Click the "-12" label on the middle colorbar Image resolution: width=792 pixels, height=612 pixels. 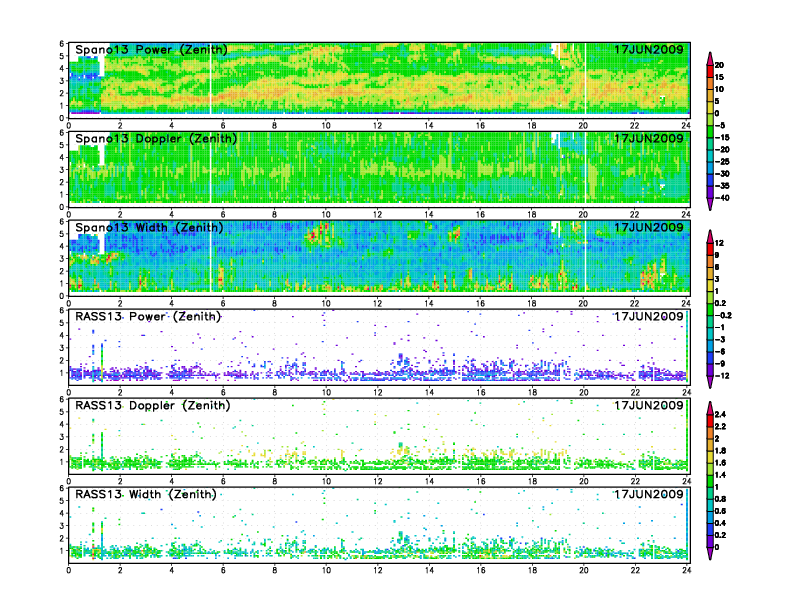coord(722,376)
